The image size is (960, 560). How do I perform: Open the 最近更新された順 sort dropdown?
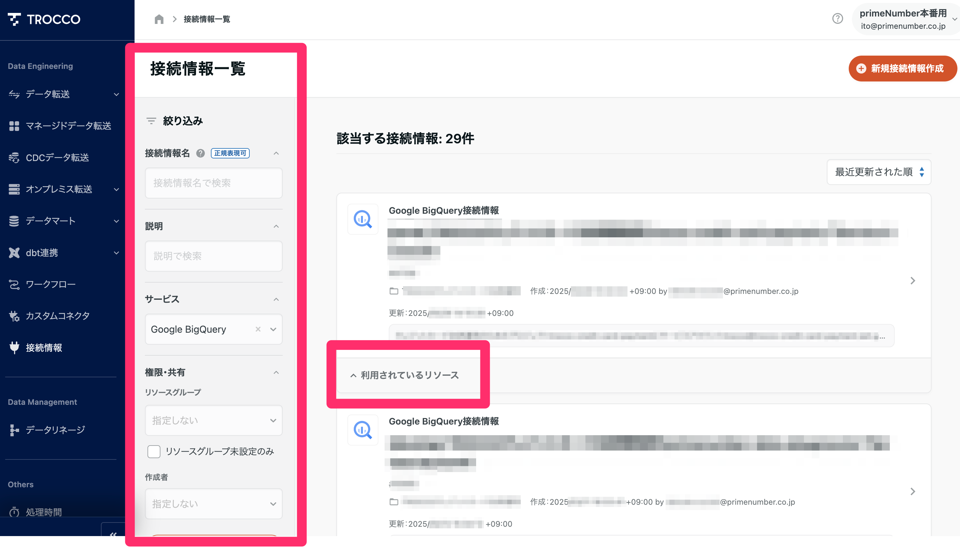[879, 172]
